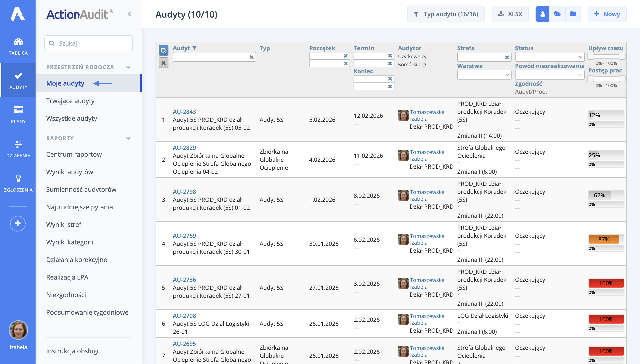The width and height of the screenshot is (640, 364).
Task: Click the filter search magnifier icon
Action: point(164,50)
